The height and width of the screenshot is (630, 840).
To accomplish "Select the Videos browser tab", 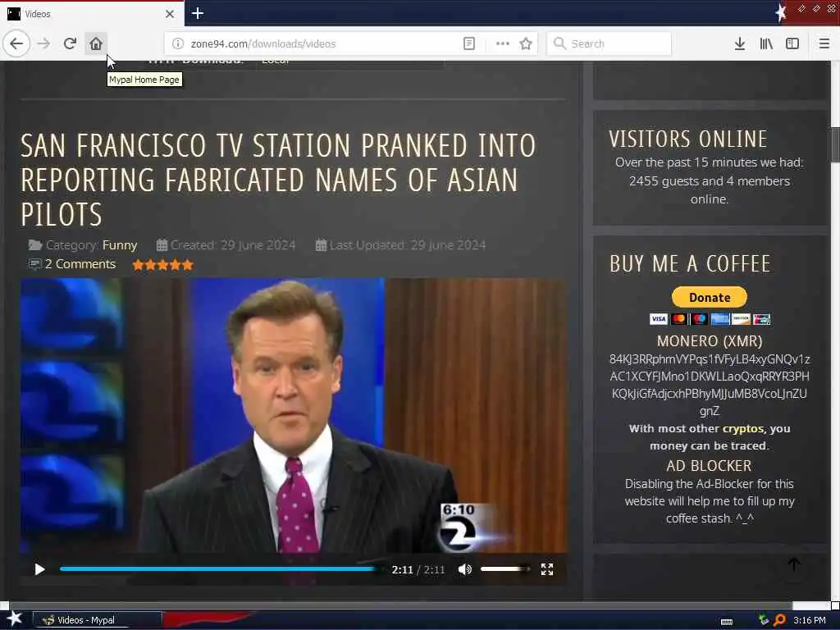I will tap(91, 14).
